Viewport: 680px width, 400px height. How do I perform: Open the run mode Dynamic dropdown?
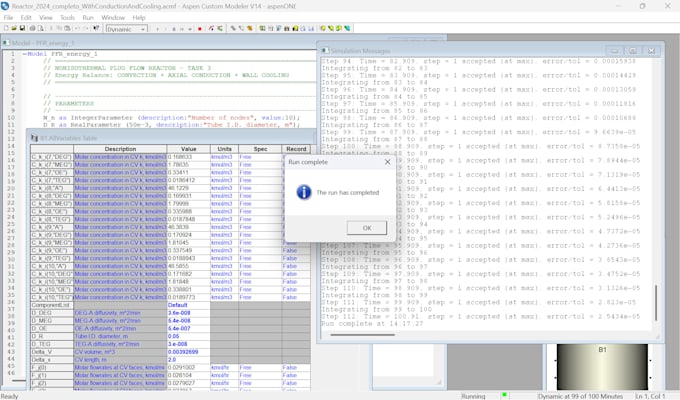coord(144,29)
